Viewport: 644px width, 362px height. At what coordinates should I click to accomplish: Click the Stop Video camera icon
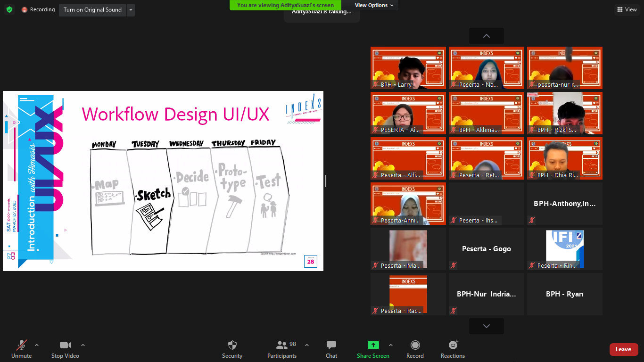point(65,346)
